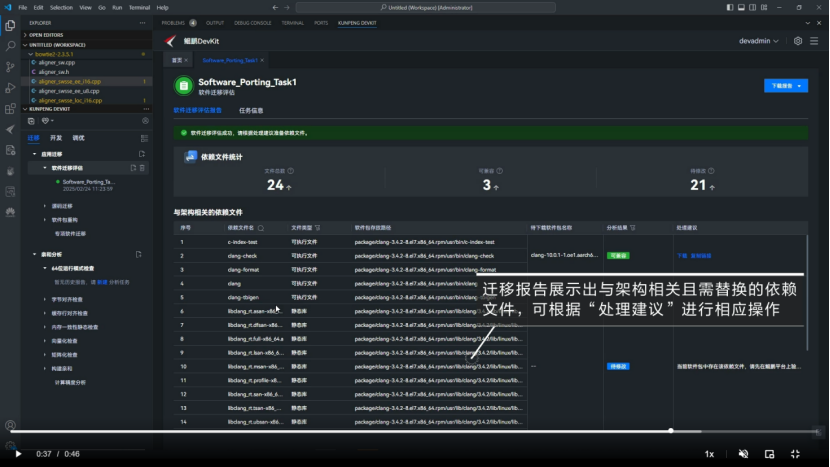830x467 pixels.
Task: Click the search icon beside 依赖文件名 column
Action: (x=261, y=228)
